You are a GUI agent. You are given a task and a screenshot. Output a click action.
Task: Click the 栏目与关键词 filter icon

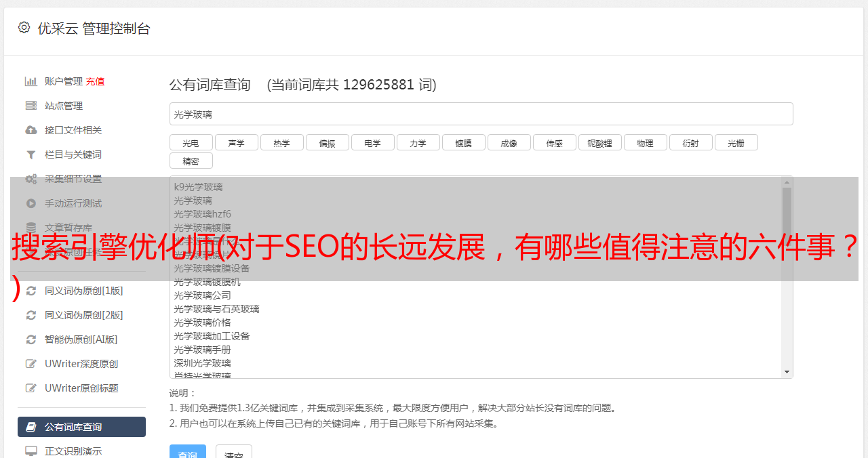[31, 154]
